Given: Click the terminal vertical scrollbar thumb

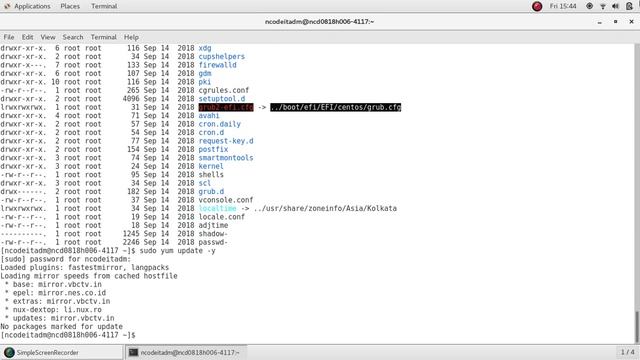Looking at the screenshot, I should 637,327.
